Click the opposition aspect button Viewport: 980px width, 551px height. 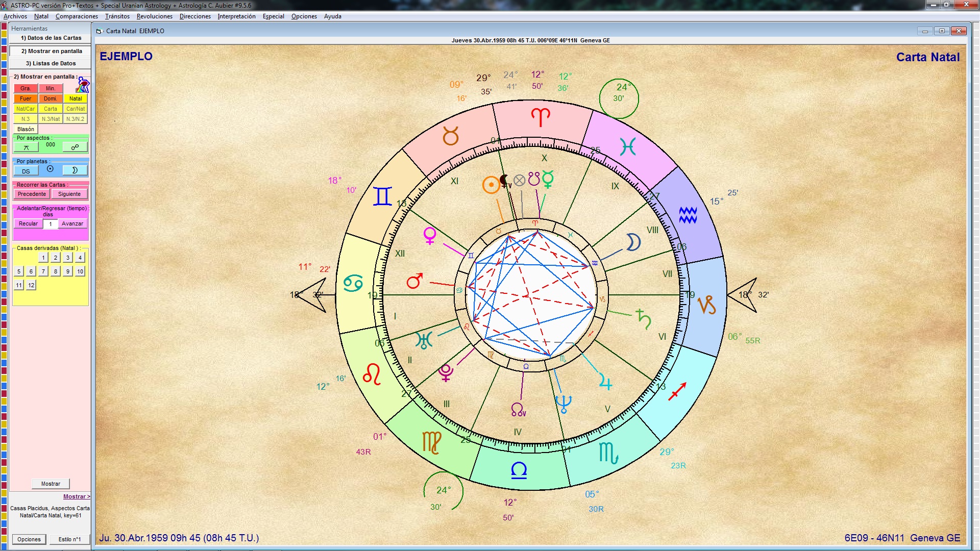click(x=75, y=147)
